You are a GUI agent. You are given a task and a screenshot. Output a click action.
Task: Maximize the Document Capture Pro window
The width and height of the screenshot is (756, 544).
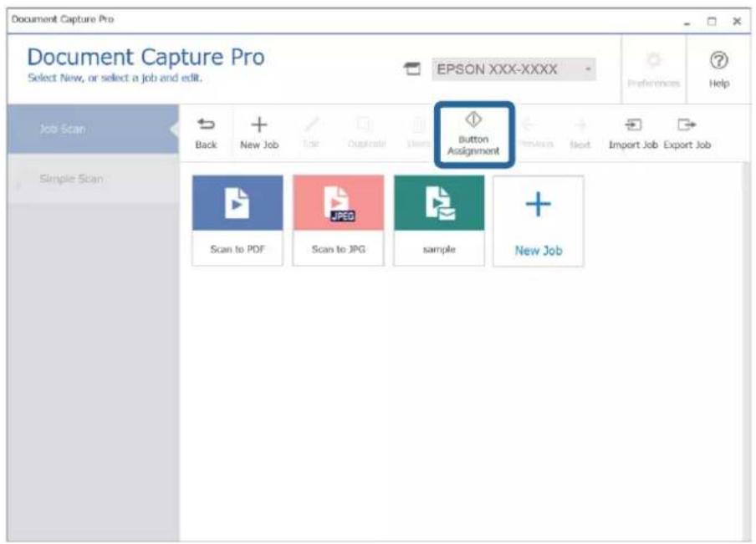point(712,21)
